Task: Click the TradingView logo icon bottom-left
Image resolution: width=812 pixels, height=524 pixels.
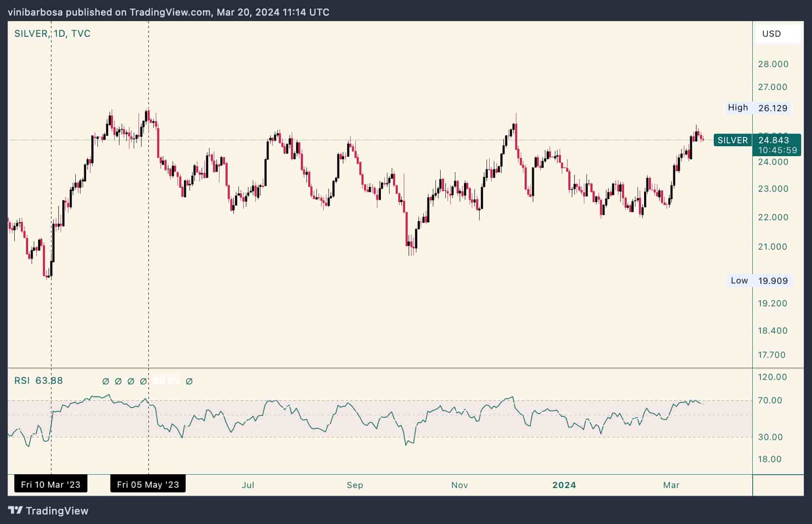Action: 16,511
